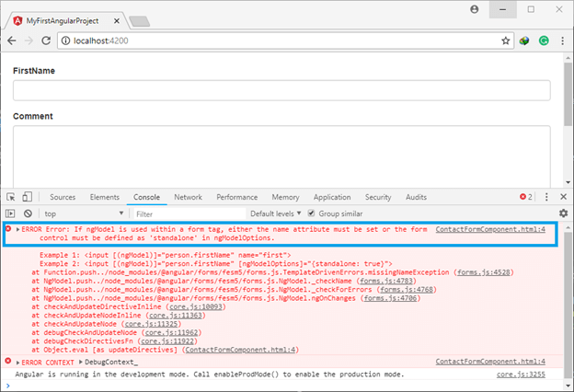Viewport: 574px width, 392px height.
Task: Open DevTools customize three-dot menu
Action: [546, 197]
